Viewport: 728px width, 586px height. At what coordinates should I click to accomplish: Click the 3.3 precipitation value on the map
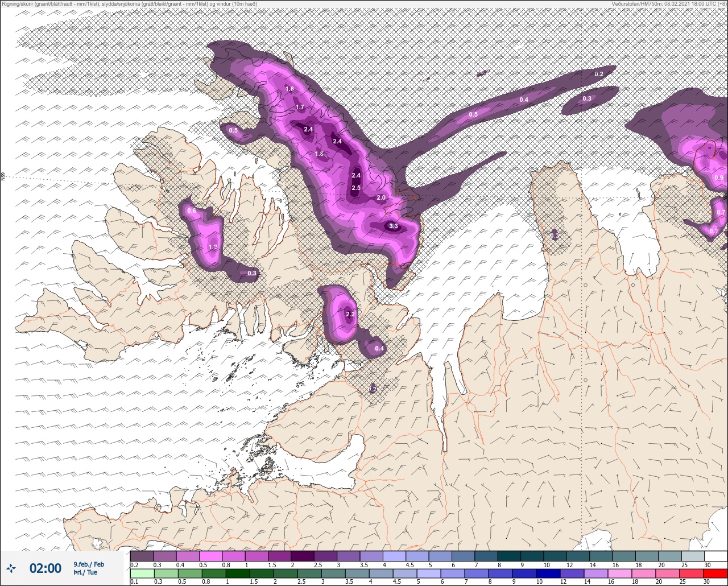394,226
